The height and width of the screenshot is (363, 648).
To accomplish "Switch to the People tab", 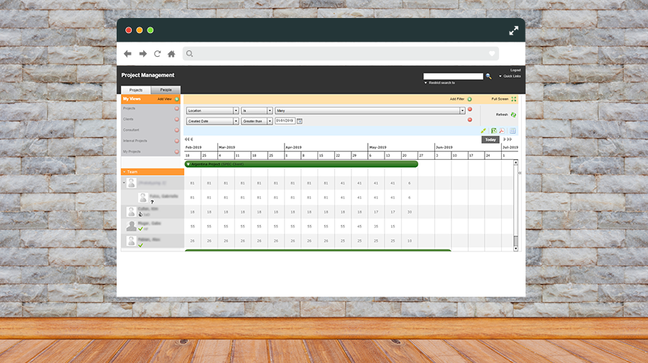I will pyautogui.click(x=166, y=90).
